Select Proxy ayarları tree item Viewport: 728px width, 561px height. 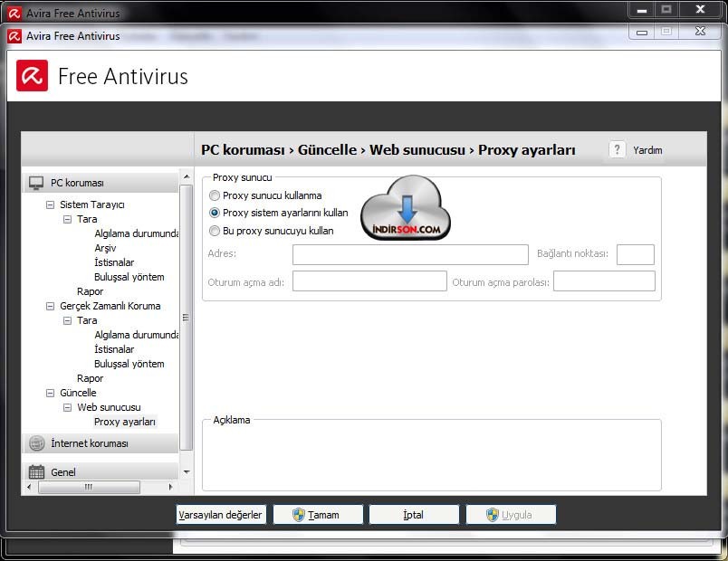(x=125, y=422)
